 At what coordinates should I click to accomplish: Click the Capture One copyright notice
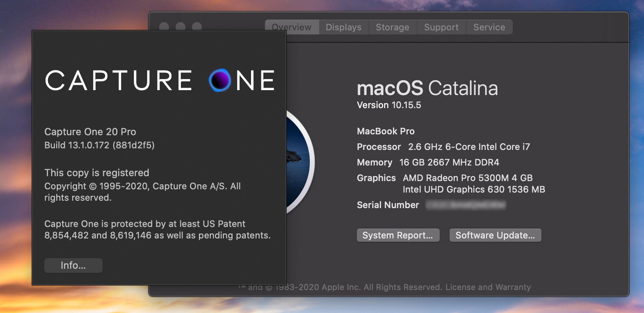[142, 192]
